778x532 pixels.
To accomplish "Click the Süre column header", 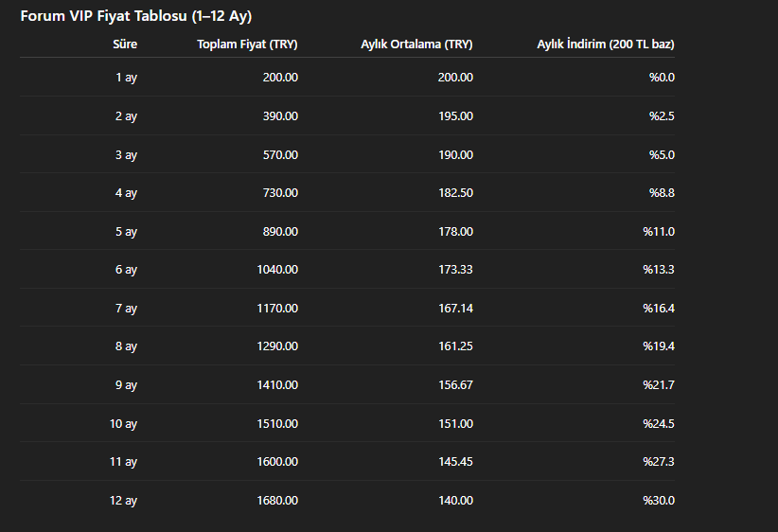I will click(125, 44).
